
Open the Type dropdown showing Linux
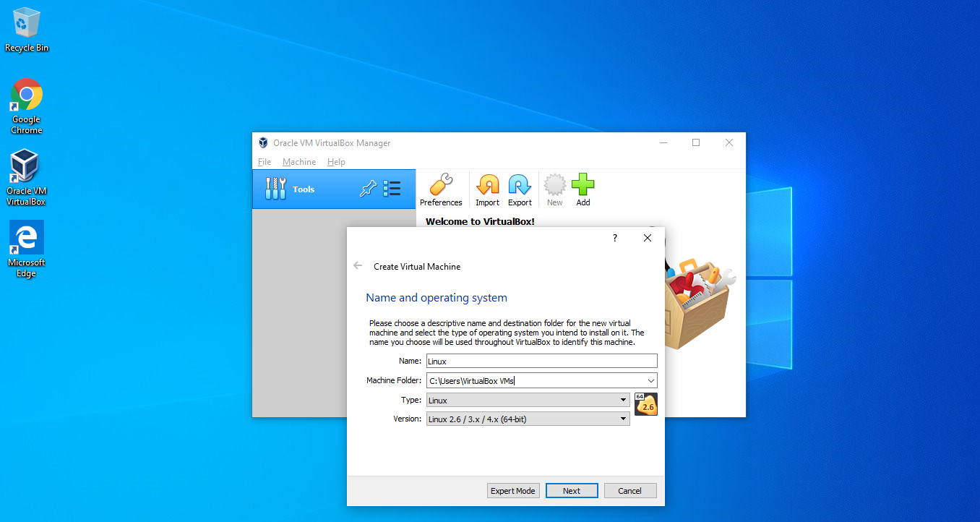click(x=528, y=401)
